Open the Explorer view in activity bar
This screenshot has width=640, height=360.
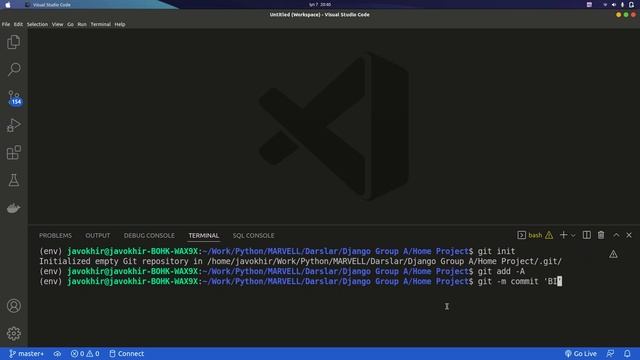pyautogui.click(x=14, y=42)
